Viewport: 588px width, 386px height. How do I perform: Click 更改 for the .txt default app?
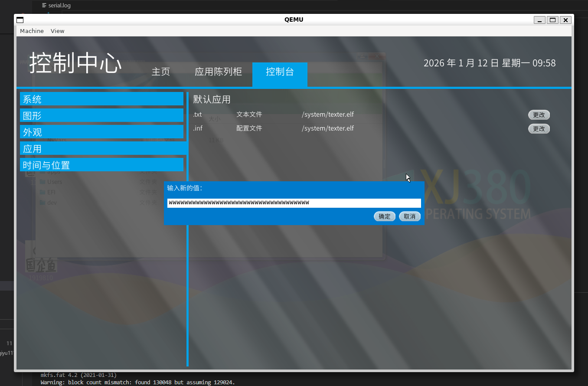(539, 115)
